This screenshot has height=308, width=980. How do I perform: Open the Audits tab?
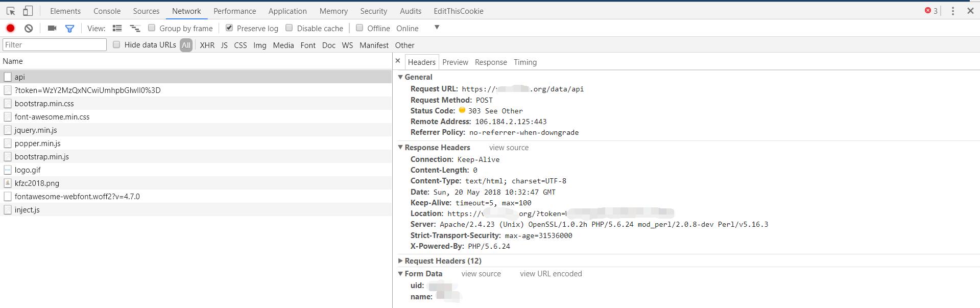point(411,11)
